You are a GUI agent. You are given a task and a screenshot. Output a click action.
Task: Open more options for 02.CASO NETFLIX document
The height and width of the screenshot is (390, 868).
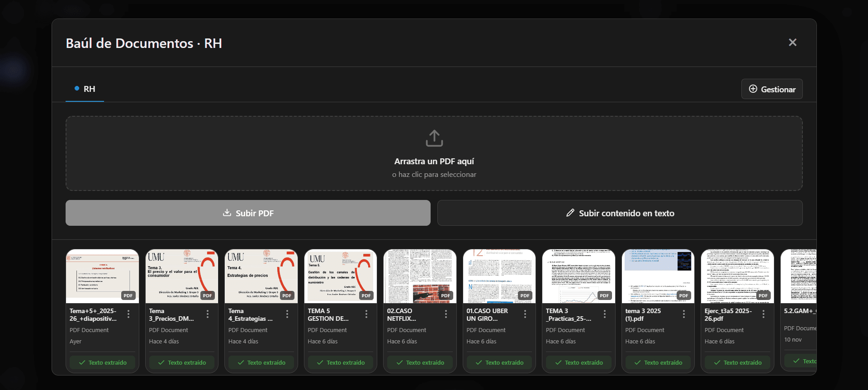(446, 314)
